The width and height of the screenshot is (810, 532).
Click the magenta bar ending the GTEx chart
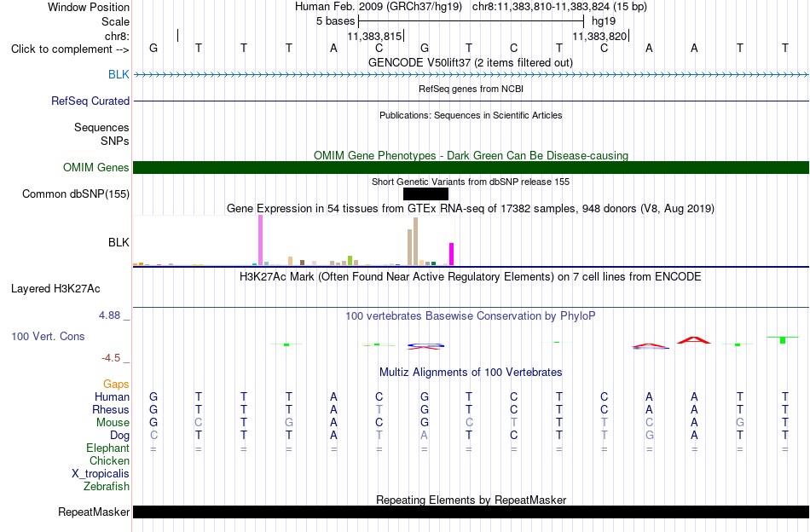(x=452, y=254)
